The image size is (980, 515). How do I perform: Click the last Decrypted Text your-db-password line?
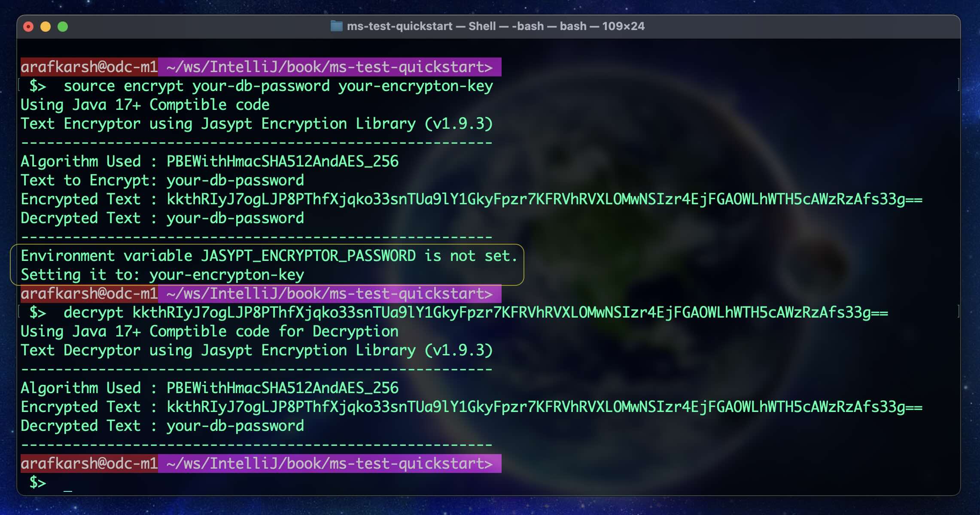[x=162, y=426]
